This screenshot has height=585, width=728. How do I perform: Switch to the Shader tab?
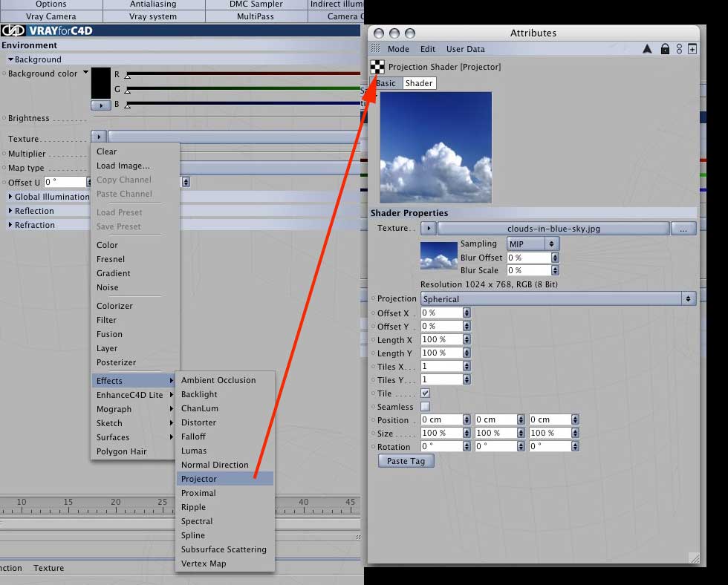[x=419, y=83]
